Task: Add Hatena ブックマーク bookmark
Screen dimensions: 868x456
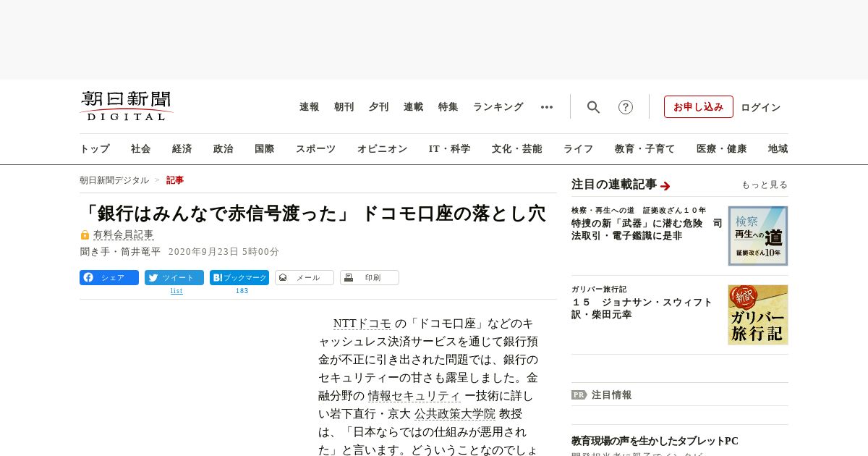Action: [239, 277]
